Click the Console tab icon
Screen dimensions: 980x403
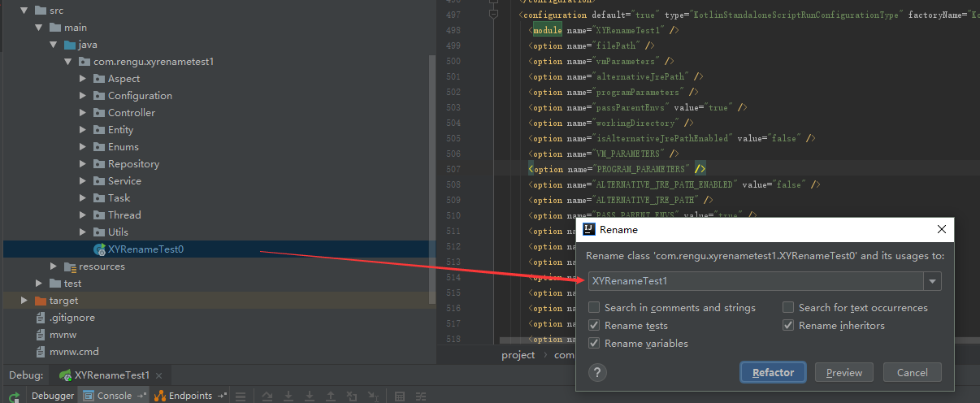point(89,396)
